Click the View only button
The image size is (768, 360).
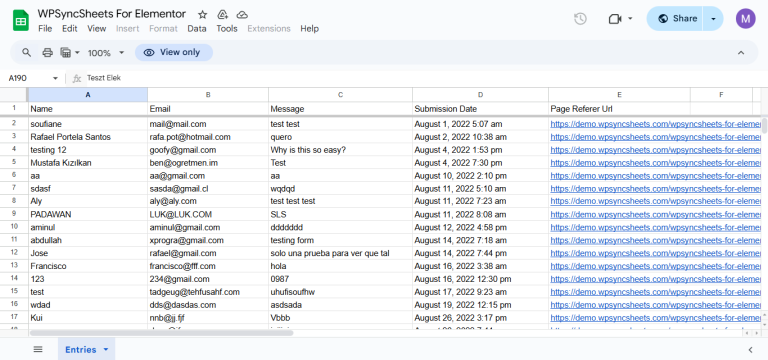[x=174, y=52]
